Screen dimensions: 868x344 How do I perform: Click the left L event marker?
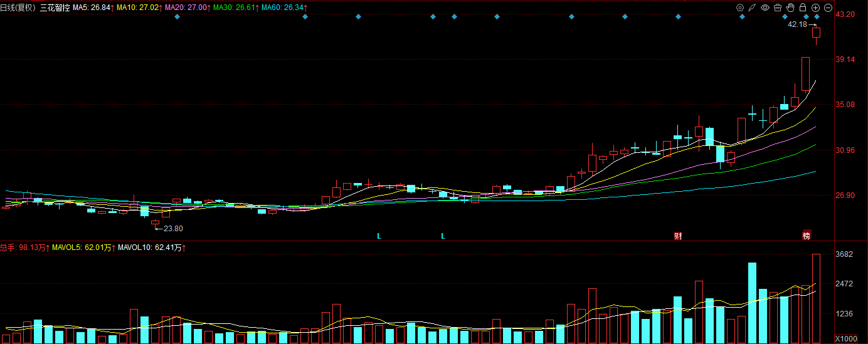pyautogui.click(x=379, y=236)
